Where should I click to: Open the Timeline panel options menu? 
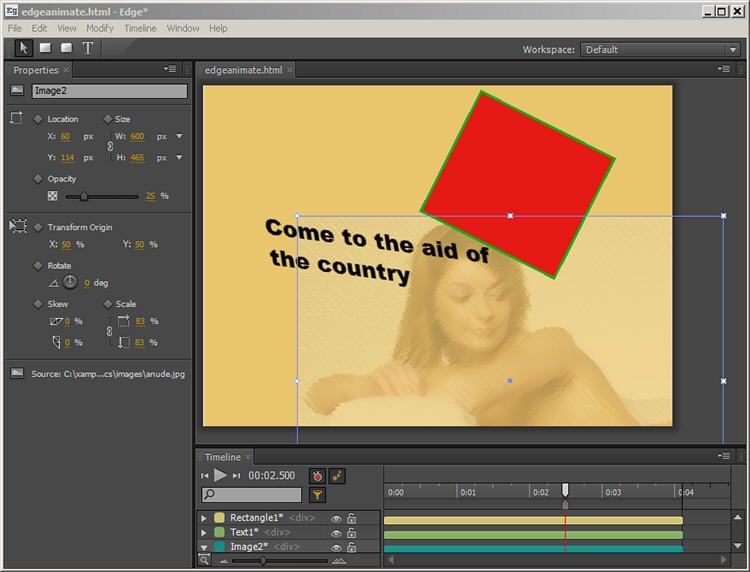(x=724, y=456)
